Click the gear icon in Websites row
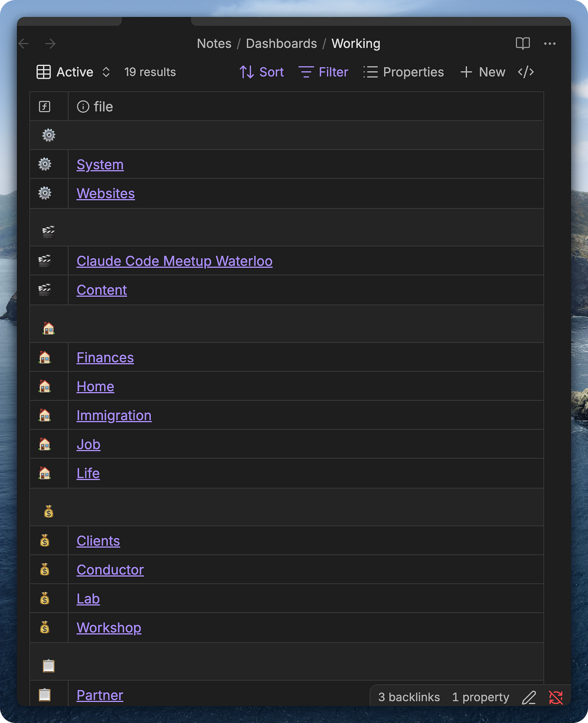Image resolution: width=588 pixels, height=723 pixels. [45, 193]
